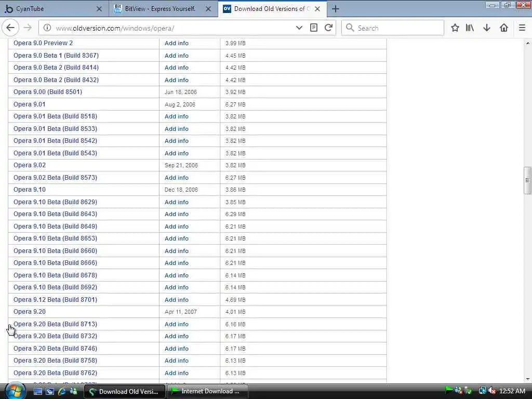Screen dimensions: 532x399
Task: Click Add info for Opera 9.0 Preview 2
Action: (x=177, y=43)
